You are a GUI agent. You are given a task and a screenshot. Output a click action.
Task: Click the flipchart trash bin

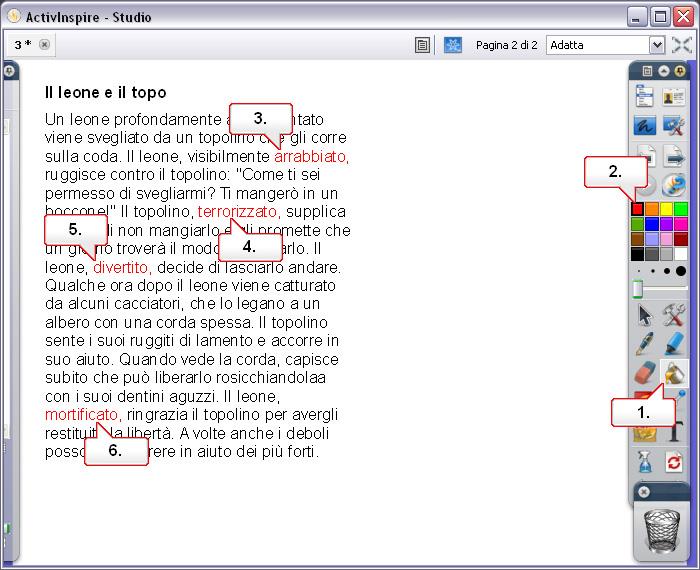pos(662,532)
